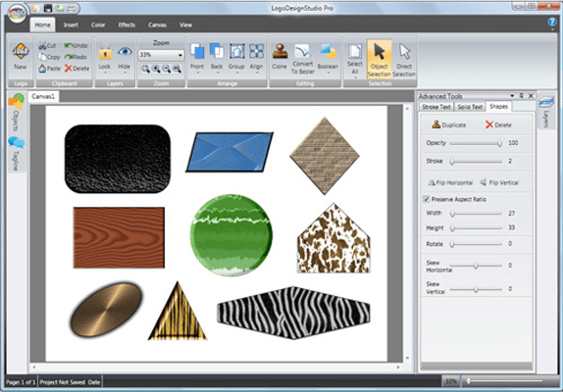Image resolution: width=563 pixels, height=392 pixels.
Task: Group the selected objects
Action: (236, 56)
